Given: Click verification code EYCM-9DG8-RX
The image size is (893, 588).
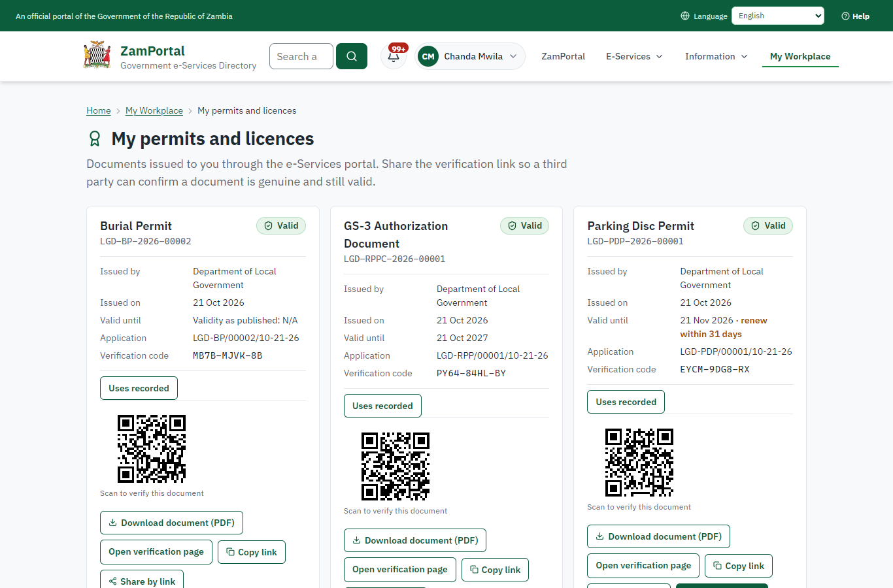Looking at the screenshot, I should [x=715, y=369].
